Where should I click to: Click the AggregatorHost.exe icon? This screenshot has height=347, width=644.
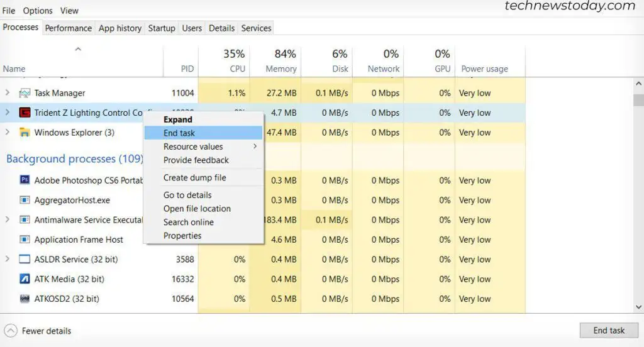25,200
